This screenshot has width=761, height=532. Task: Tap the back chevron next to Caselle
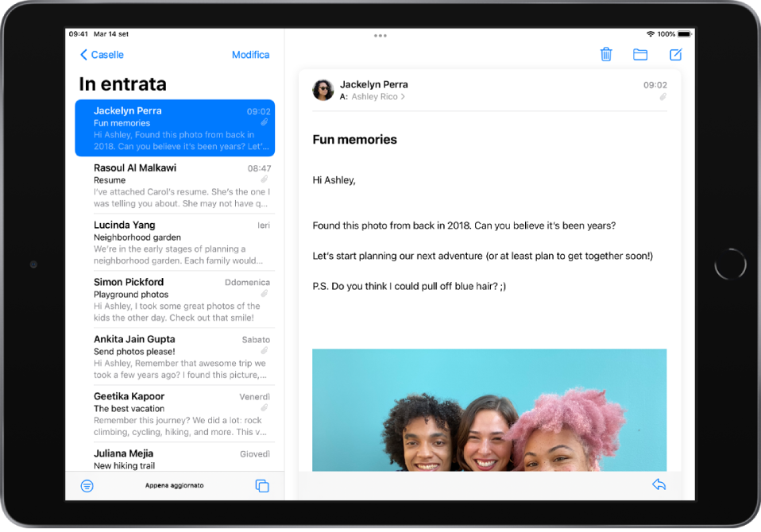pyautogui.click(x=84, y=55)
